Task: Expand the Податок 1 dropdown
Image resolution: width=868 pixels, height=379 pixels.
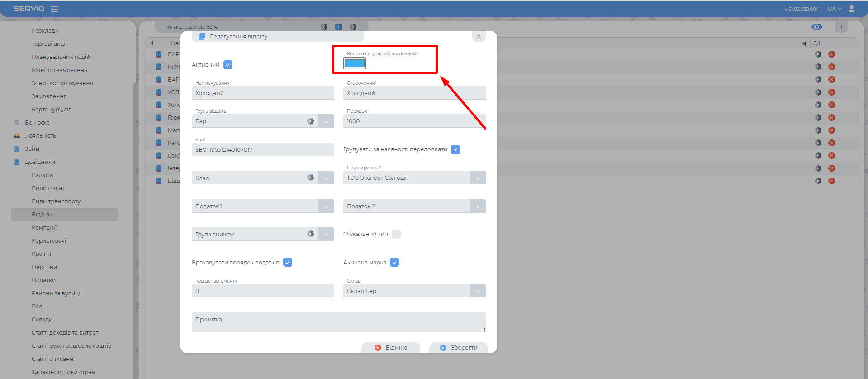Action: click(x=326, y=206)
